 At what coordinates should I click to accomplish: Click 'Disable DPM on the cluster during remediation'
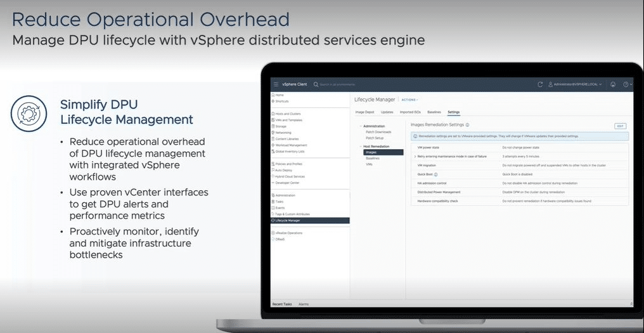pyautogui.click(x=533, y=192)
